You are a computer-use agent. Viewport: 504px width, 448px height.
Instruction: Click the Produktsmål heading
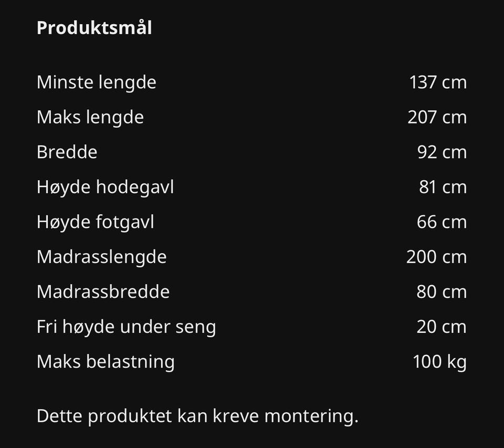pos(94,28)
